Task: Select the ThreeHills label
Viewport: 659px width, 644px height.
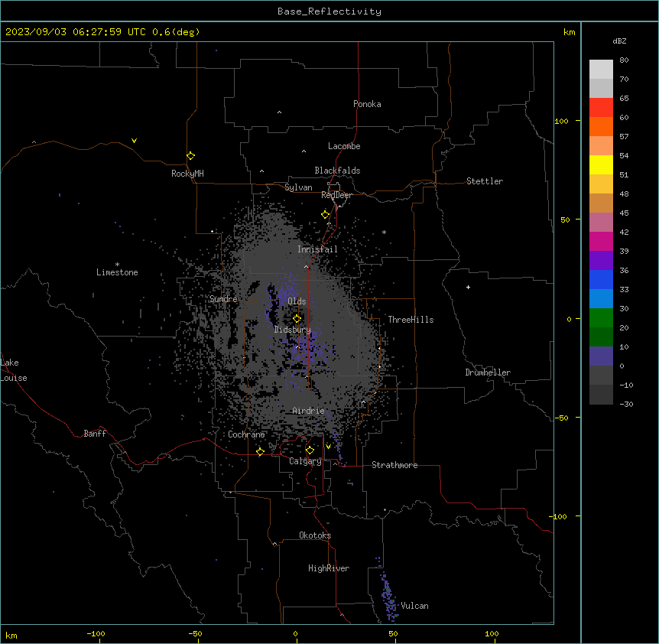Action: point(411,320)
